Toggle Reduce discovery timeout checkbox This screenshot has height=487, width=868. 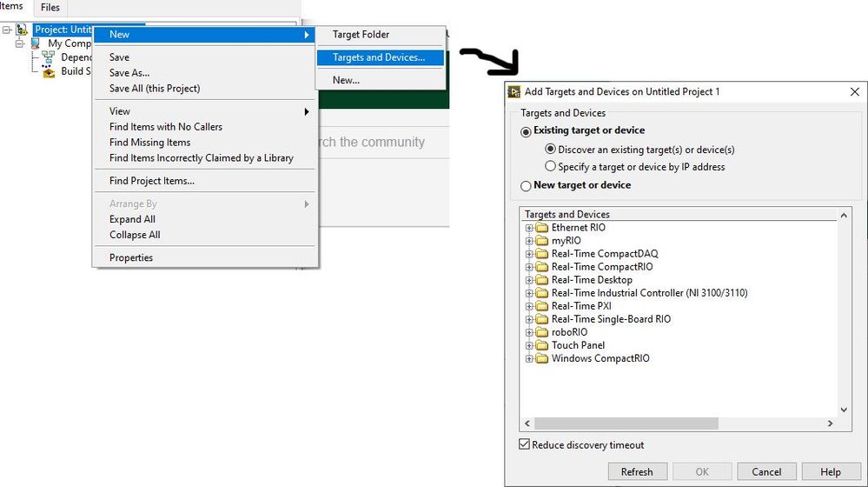point(524,444)
